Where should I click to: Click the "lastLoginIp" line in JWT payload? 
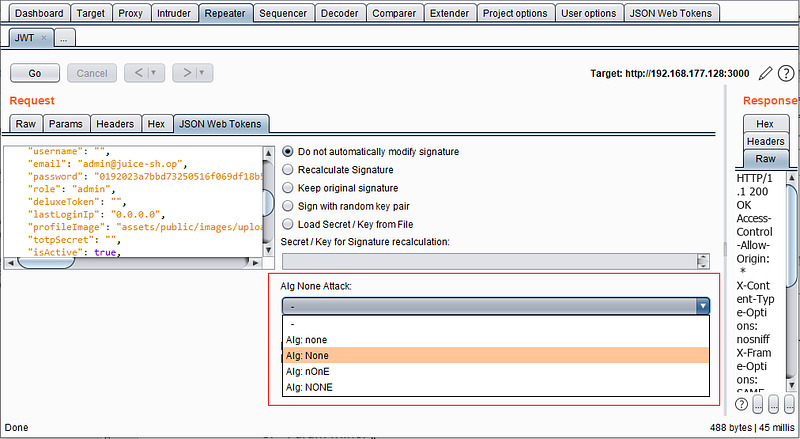[96, 215]
